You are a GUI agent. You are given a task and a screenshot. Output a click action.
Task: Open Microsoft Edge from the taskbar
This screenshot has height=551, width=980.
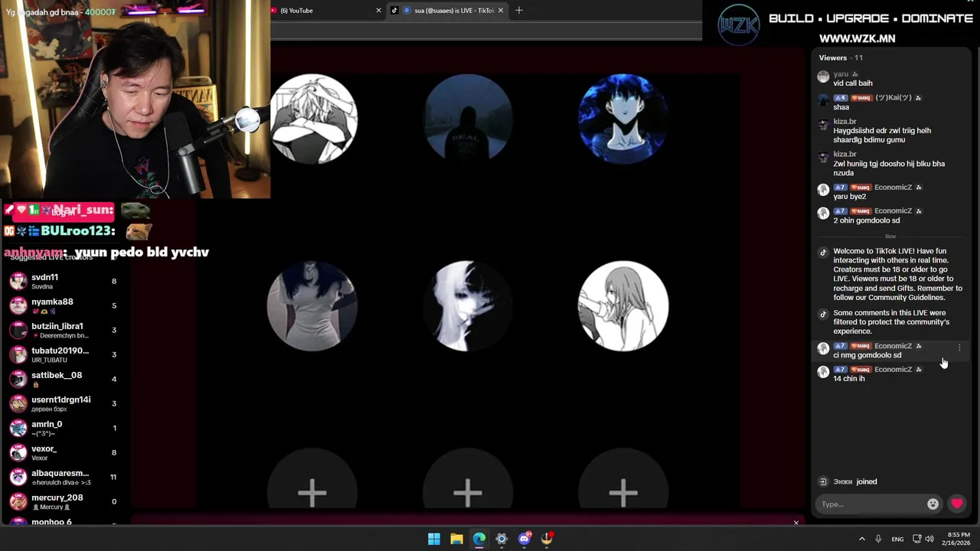479,539
